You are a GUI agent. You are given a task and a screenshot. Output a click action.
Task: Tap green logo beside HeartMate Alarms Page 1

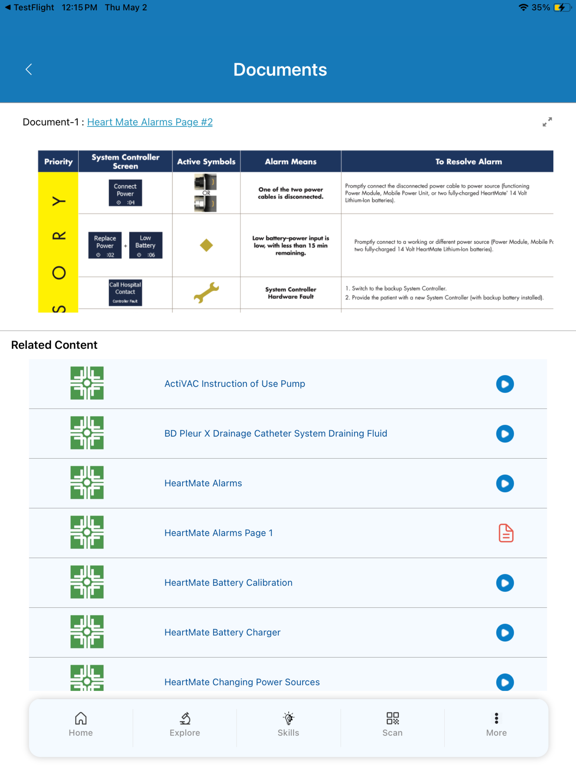pos(87,532)
